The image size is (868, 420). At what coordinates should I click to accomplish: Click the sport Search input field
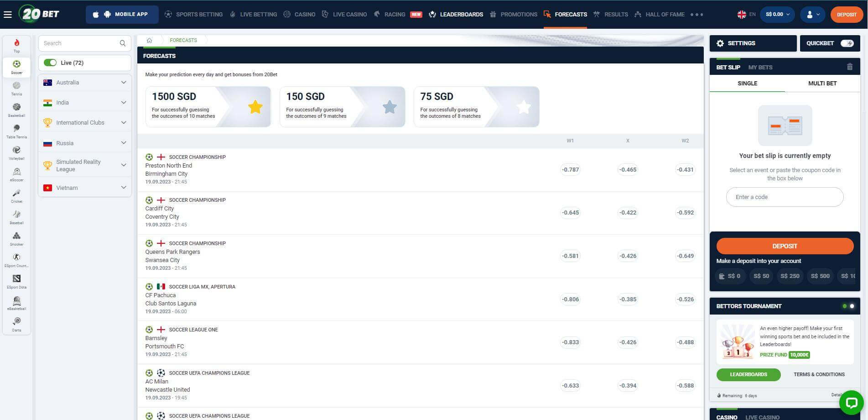coord(85,43)
